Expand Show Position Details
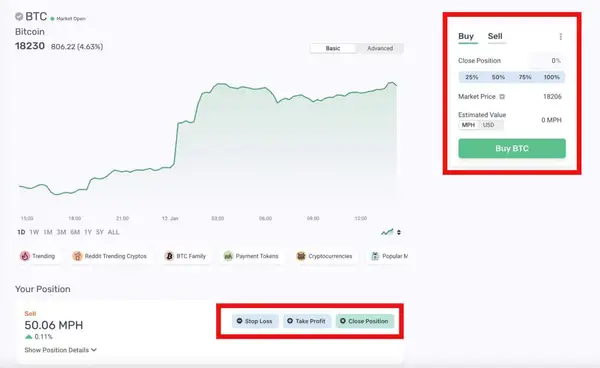Viewport: 600px width, 368px height. [x=60, y=350]
